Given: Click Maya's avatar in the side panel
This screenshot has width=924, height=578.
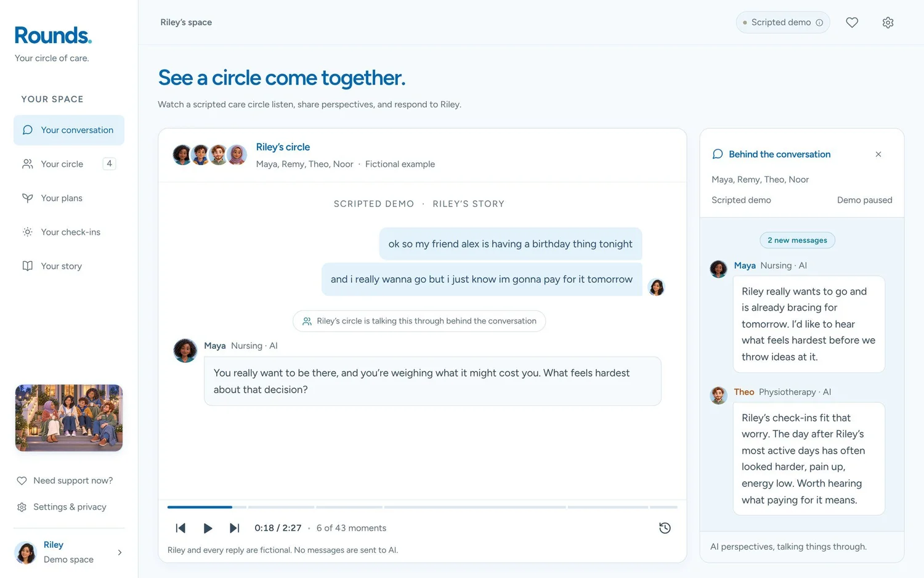Looking at the screenshot, I should [719, 269].
